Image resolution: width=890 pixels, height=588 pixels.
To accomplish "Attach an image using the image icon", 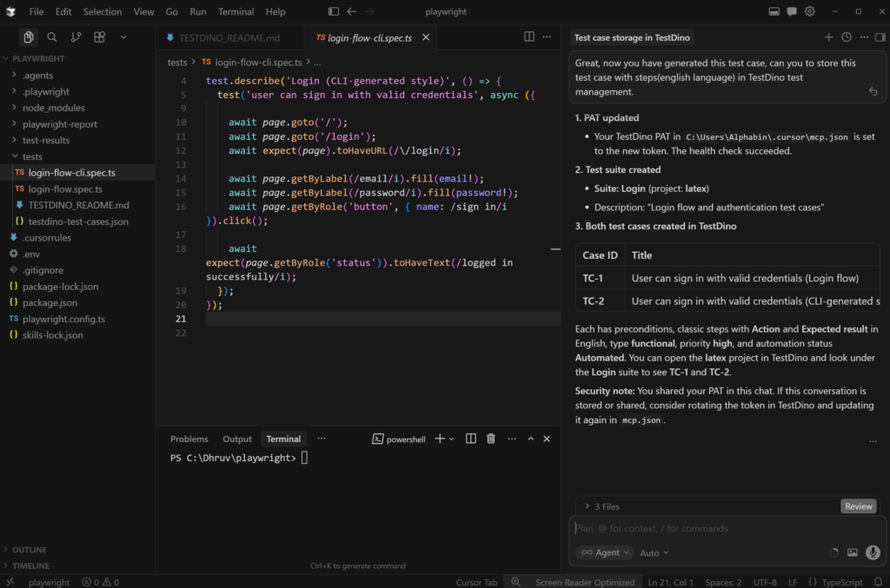I will (x=853, y=552).
